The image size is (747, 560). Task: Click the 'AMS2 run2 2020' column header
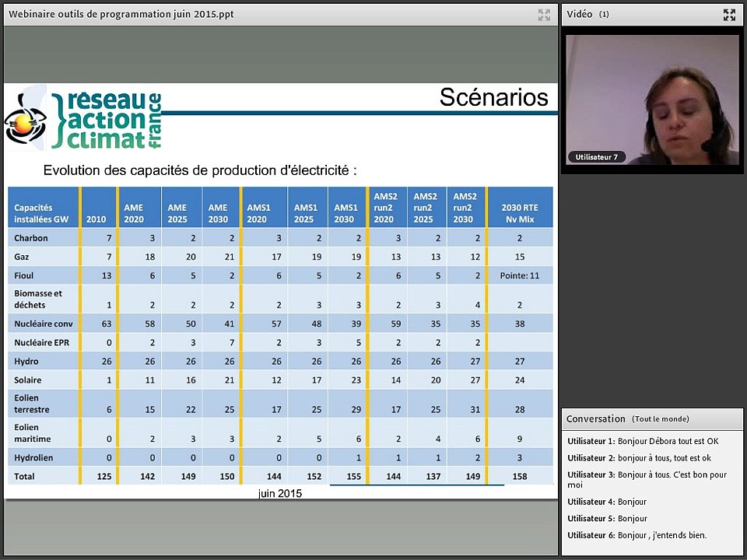click(x=388, y=208)
